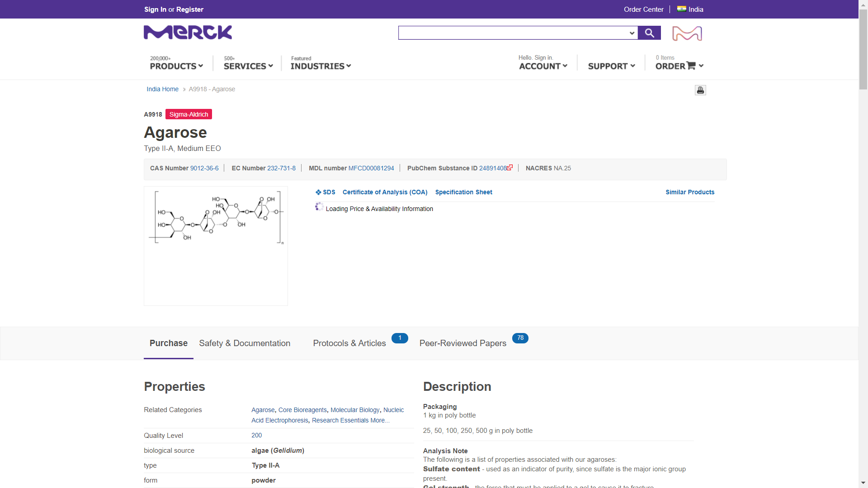Click the Similar Products link
Screen dimensions: 868x488
[690, 192]
